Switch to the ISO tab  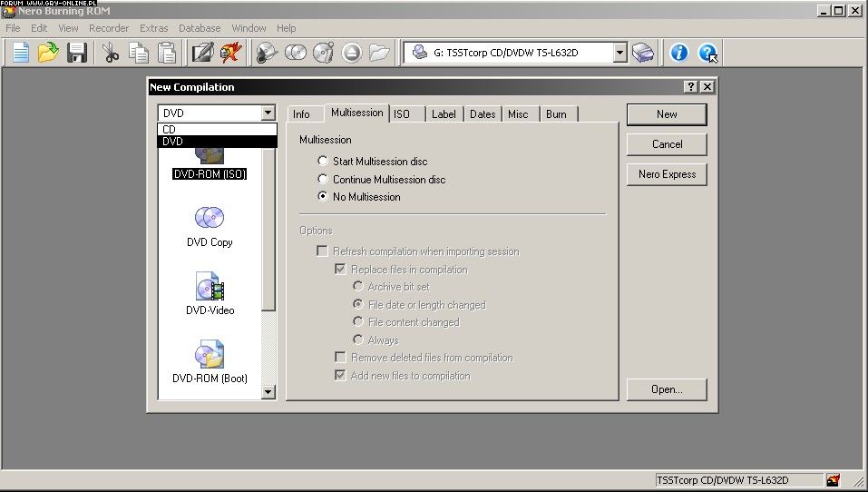pyautogui.click(x=407, y=114)
